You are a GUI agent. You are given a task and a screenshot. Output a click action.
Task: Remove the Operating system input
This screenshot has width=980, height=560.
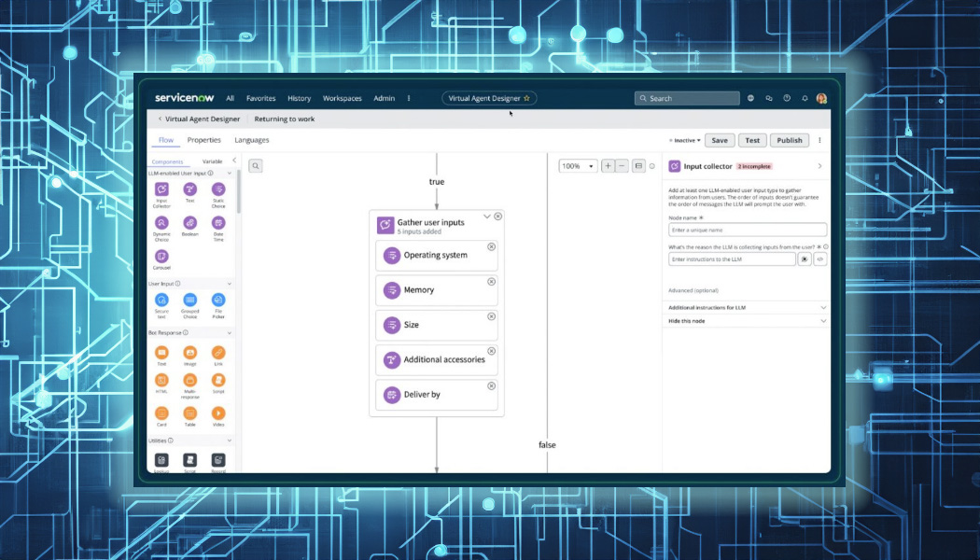[x=491, y=247]
